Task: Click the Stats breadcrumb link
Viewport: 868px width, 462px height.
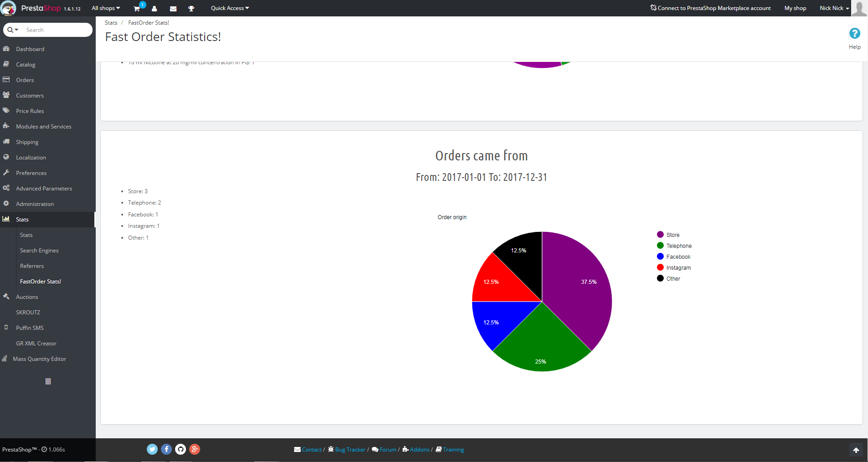Action: [x=111, y=22]
